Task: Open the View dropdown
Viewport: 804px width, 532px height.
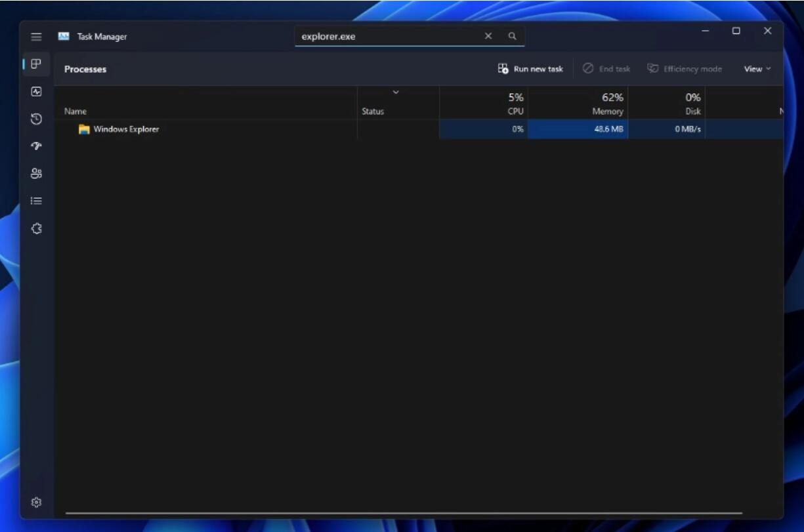Action: point(757,69)
